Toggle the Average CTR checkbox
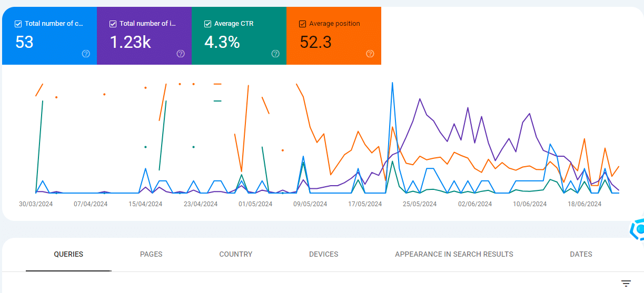 tap(207, 24)
